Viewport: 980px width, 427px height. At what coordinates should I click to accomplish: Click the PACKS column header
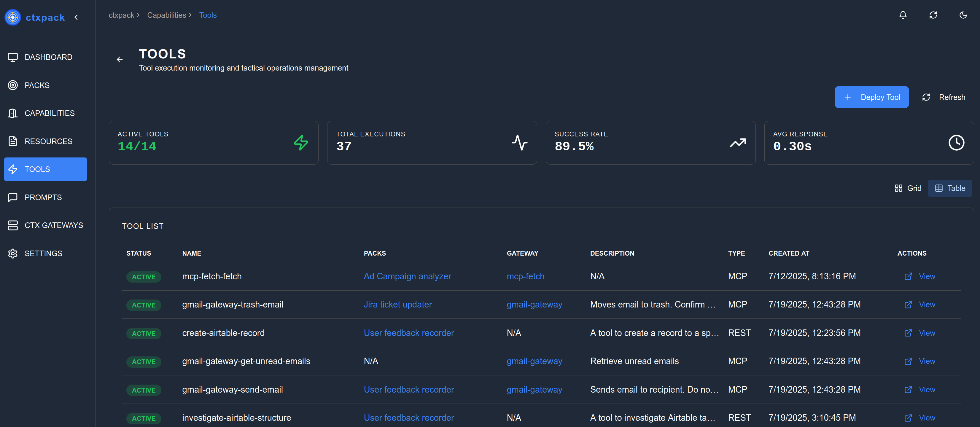pyautogui.click(x=375, y=253)
